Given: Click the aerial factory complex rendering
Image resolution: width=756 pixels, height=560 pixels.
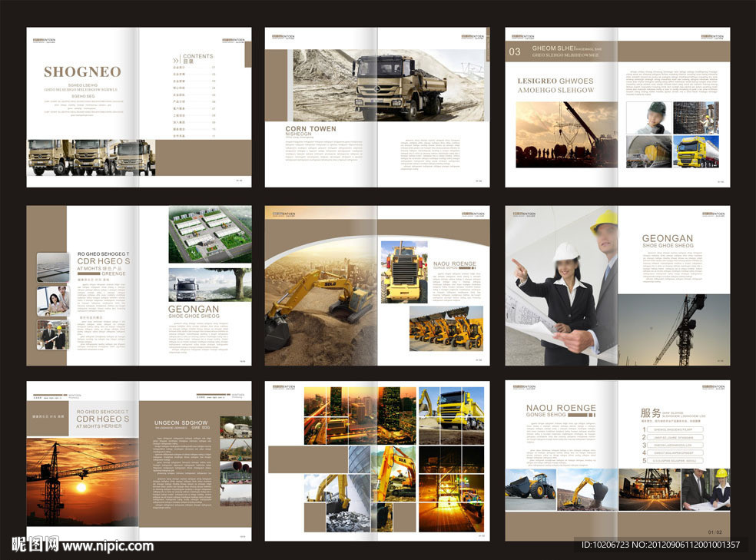Looking at the screenshot, I should [x=210, y=235].
